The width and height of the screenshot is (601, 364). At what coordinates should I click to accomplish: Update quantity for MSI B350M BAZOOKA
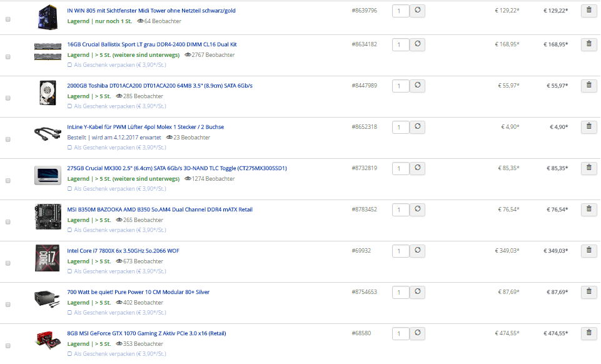pyautogui.click(x=417, y=210)
